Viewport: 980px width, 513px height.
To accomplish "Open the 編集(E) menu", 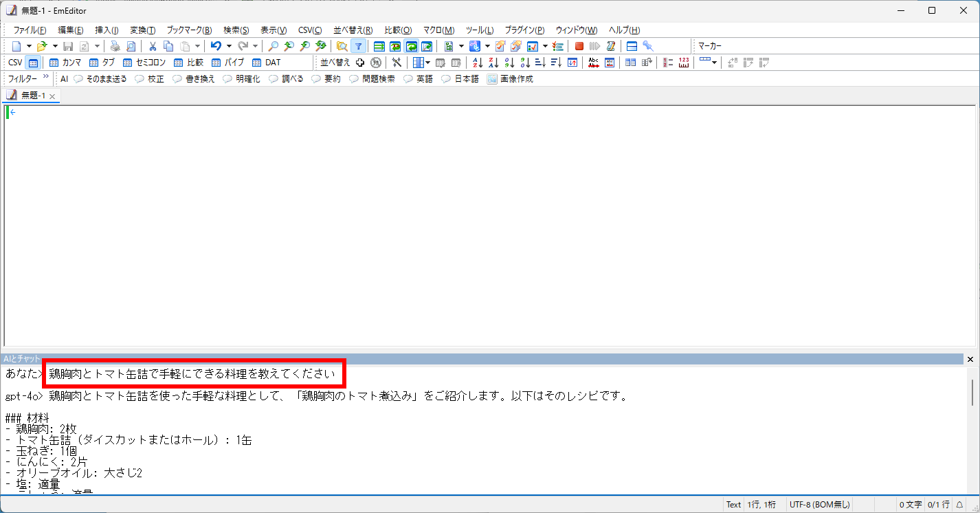I will (x=71, y=30).
